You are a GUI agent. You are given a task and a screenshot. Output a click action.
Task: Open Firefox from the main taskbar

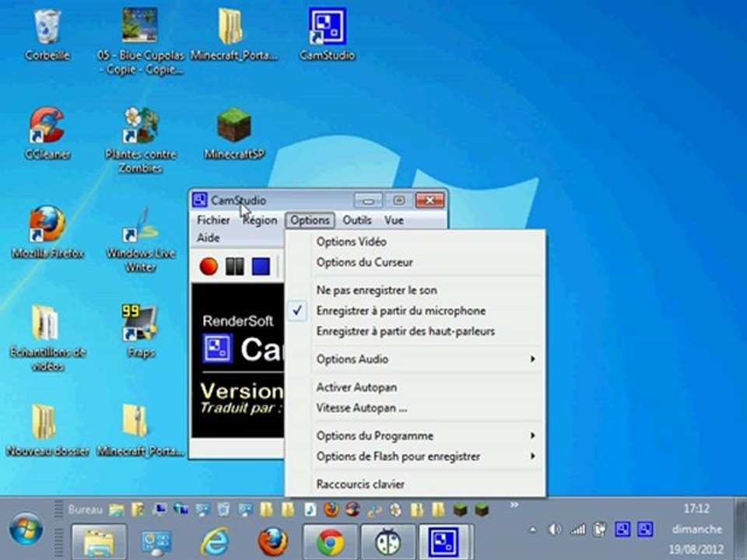(272, 541)
